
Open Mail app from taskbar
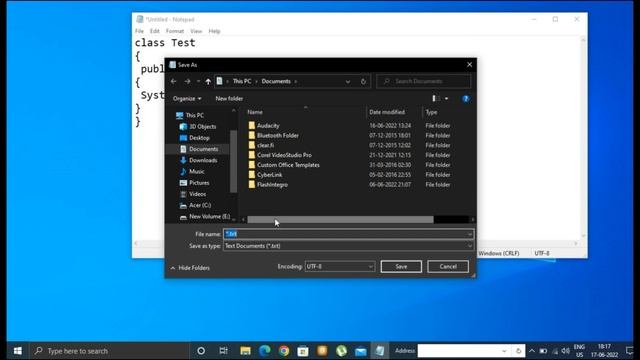click(x=361, y=351)
